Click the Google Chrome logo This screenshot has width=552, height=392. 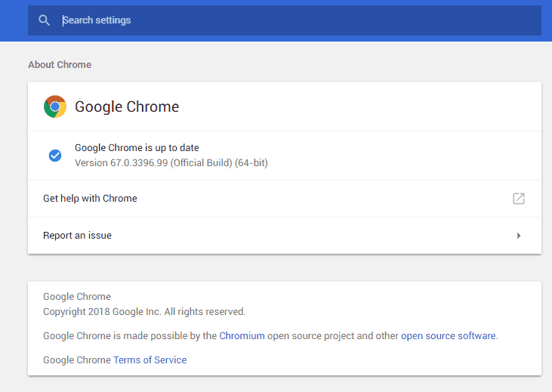coord(55,106)
